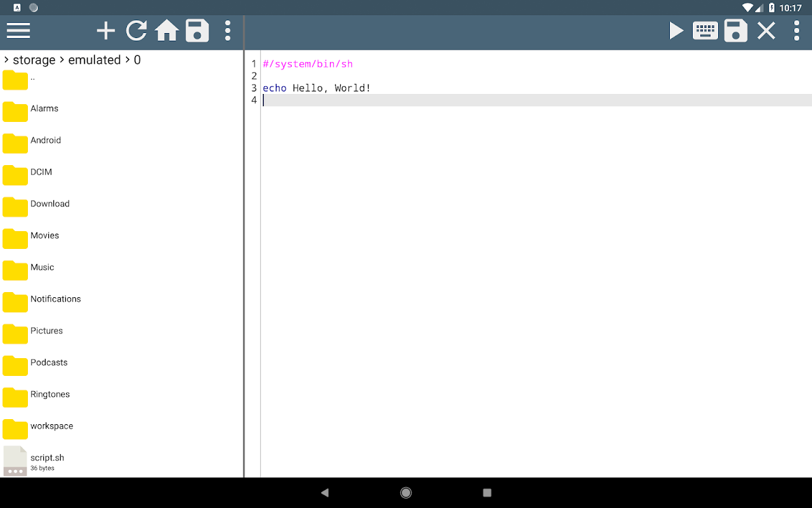The height and width of the screenshot is (508, 812).
Task: Refresh the file list
Action: 136,30
